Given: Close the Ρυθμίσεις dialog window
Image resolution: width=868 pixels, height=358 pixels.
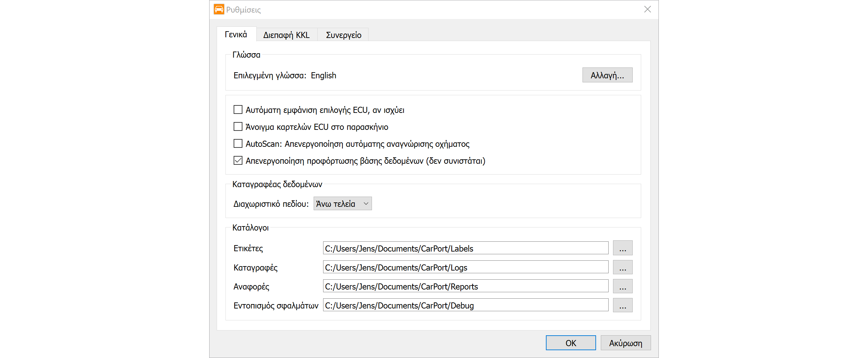Looking at the screenshot, I should 647,9.
